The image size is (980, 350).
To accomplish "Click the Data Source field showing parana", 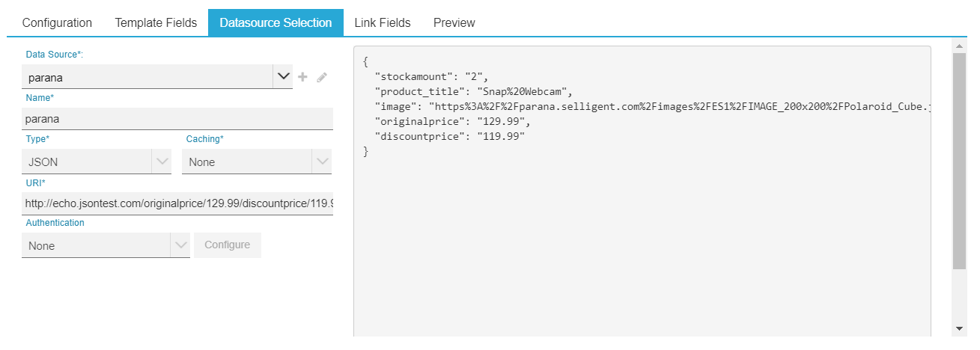I will coord(146,77).
